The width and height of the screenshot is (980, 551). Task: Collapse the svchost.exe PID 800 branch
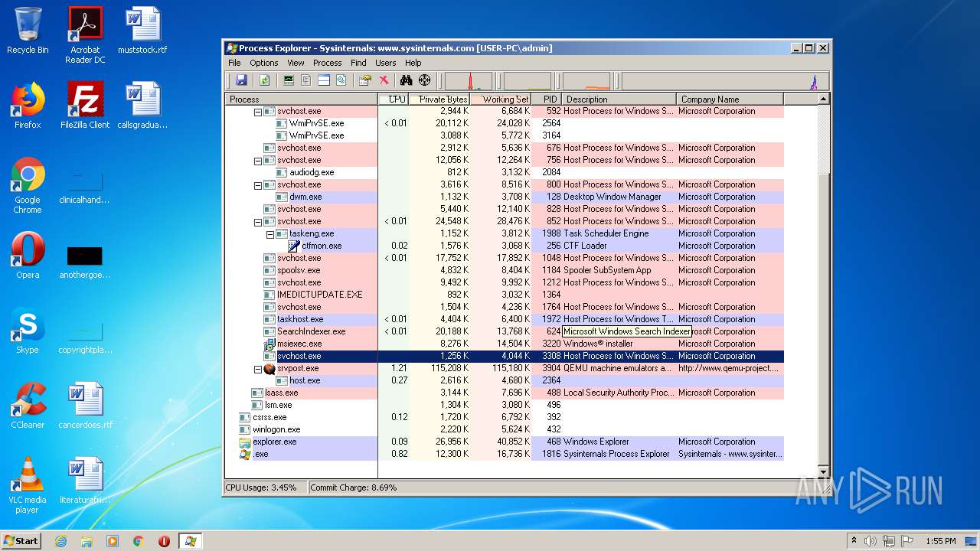[258, 184]
